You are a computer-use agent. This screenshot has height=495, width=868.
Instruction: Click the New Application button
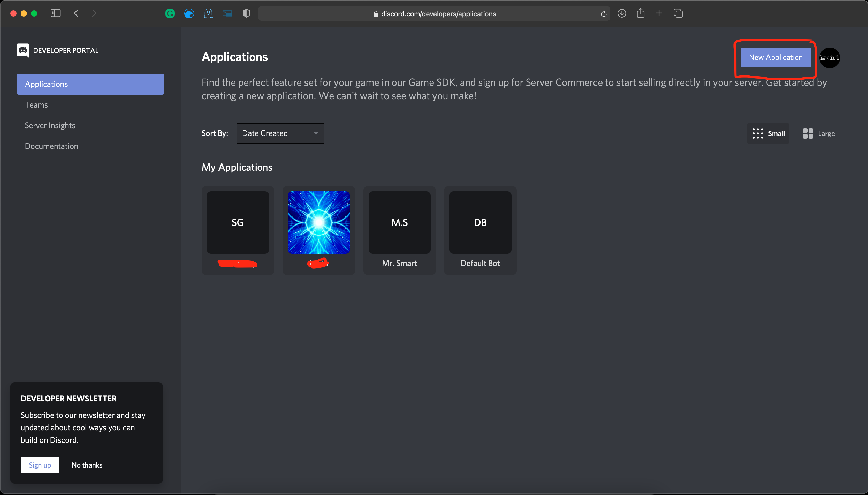[x=776, y=57]
